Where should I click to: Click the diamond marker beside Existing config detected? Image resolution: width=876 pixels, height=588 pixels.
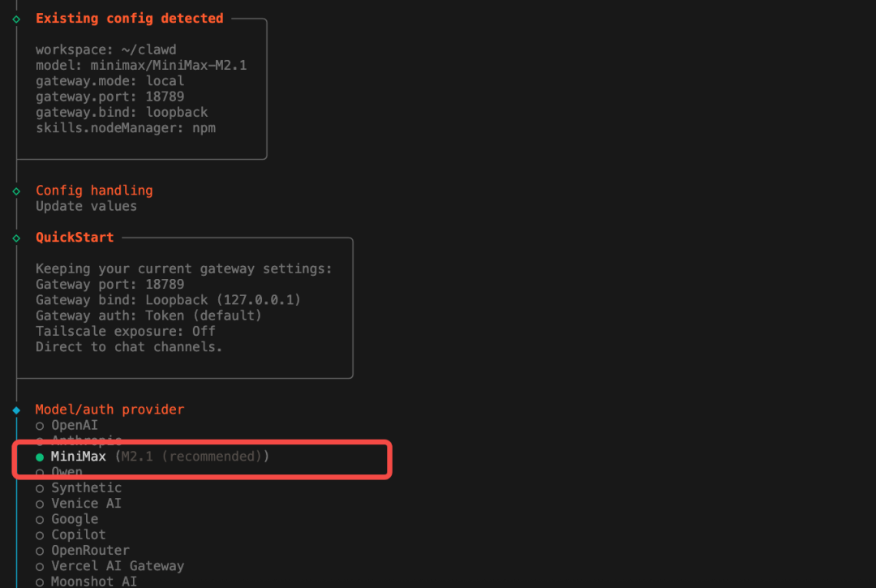(16, 19)
